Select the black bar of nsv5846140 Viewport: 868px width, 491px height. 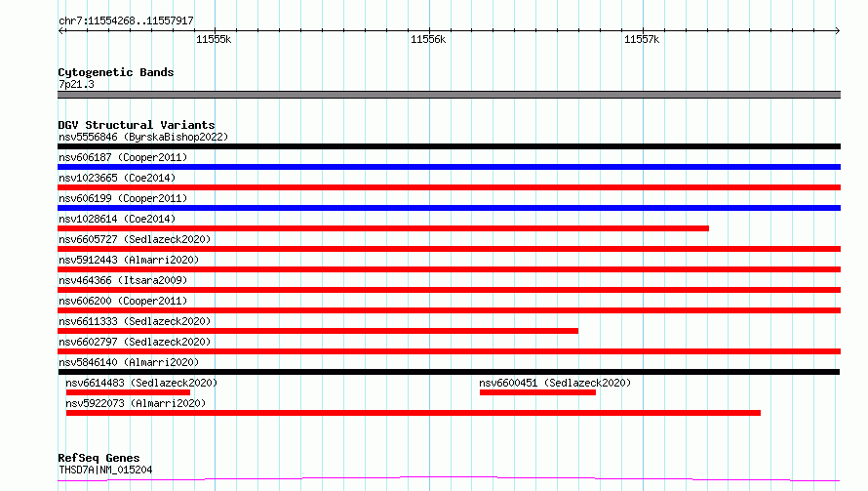tap(449, 372)
